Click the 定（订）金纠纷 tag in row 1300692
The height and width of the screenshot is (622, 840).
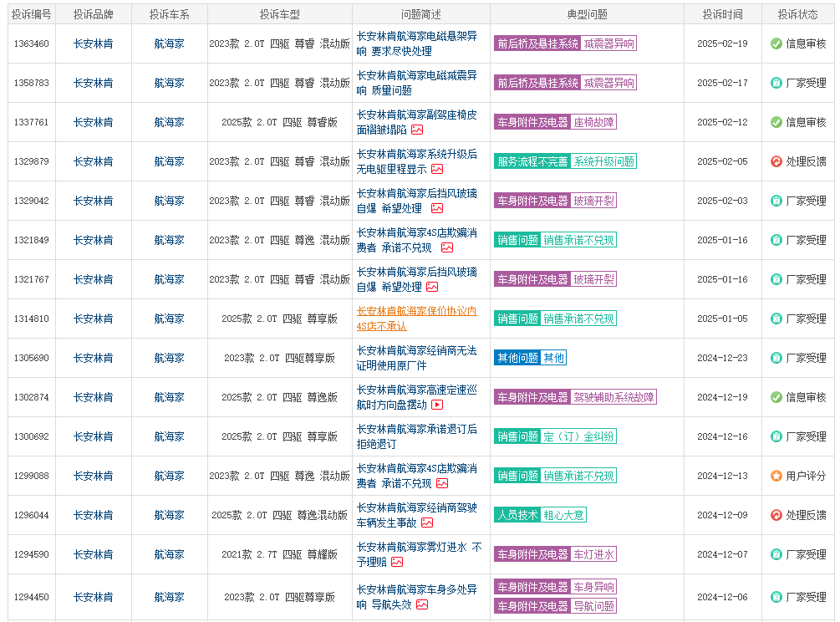(578, 436)
